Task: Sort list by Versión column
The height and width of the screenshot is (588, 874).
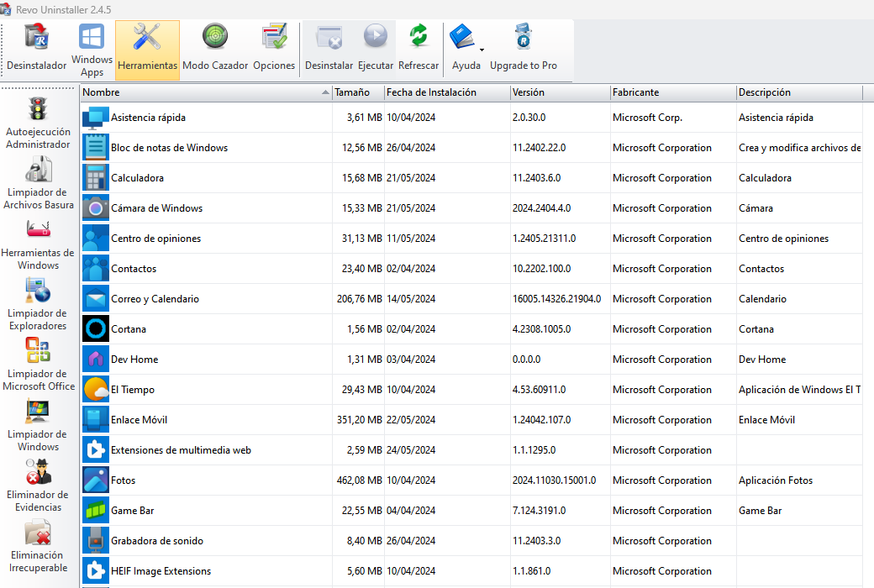Action: tap(561, 92)
